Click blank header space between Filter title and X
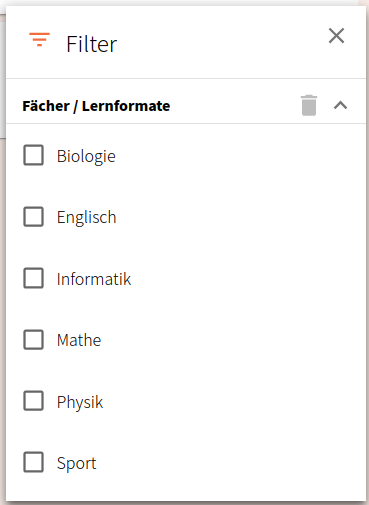 (x=220, y=43)
